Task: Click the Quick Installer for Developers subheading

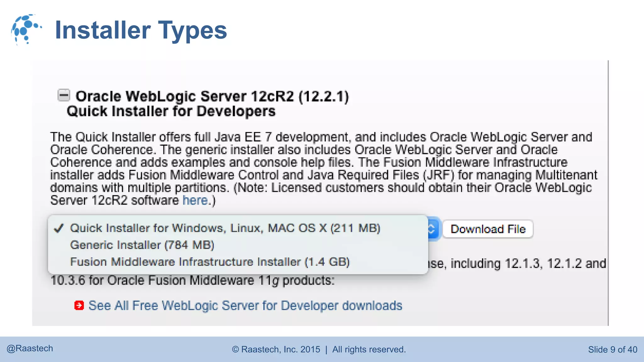Action: (171, 111)
